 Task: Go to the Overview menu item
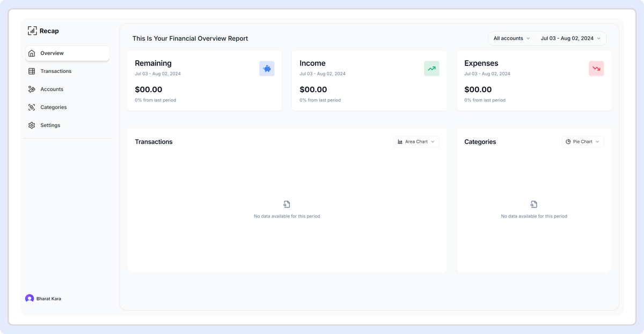point(67,53)
